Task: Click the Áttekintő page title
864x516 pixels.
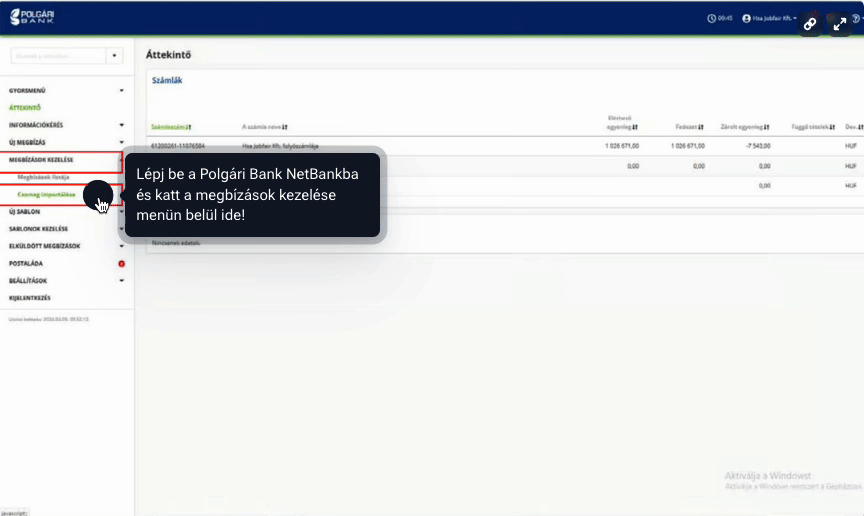Action: point(168,55)
